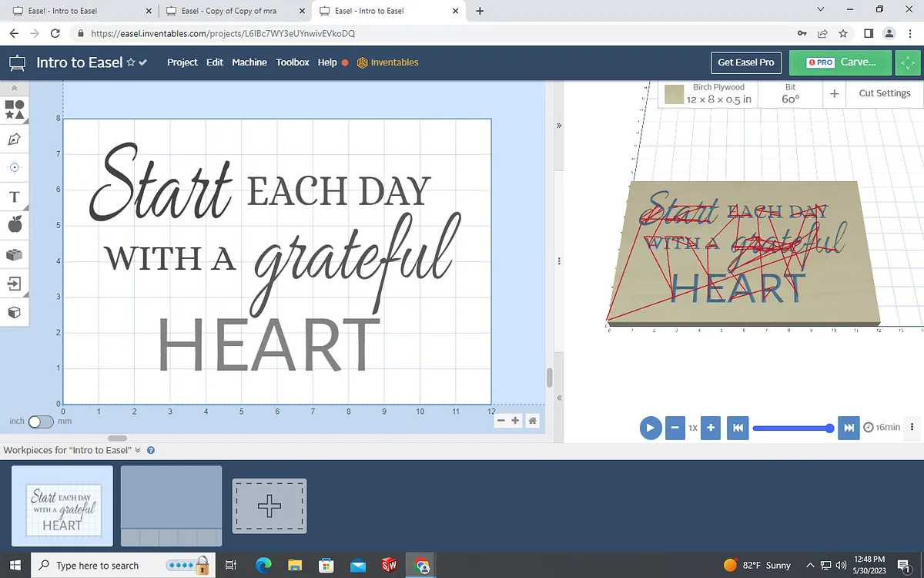Open the 60° Bit settings dropdown
Viewport: 924px width, 578px height.
(790, 94)
